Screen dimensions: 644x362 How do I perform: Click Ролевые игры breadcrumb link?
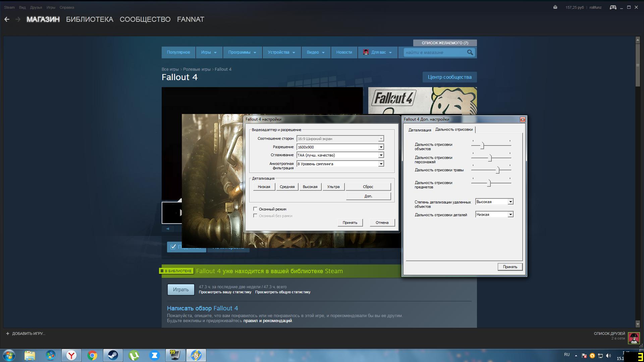(x=197, y=69)
